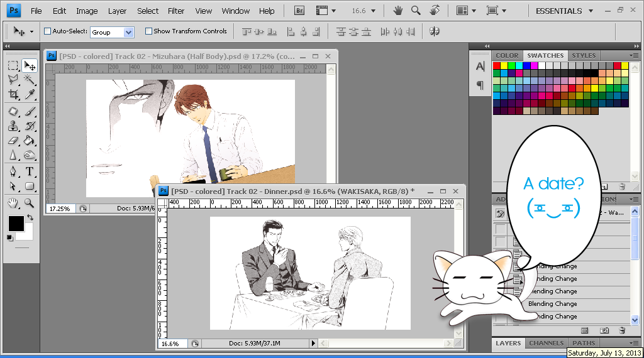Select the Move tool in the toolbox
Image resolution: width=644 pixels, height=358 pixels.
(x=30, y=65)
